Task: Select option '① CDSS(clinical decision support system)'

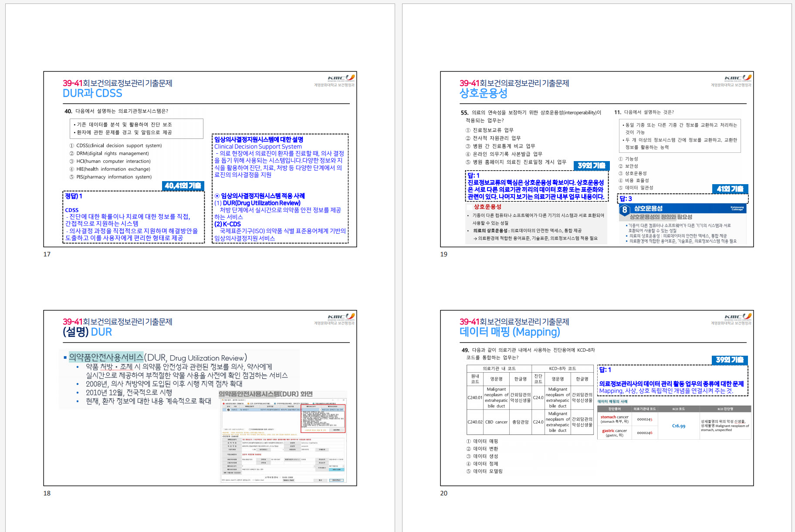Action: click(x=115, y=145)
